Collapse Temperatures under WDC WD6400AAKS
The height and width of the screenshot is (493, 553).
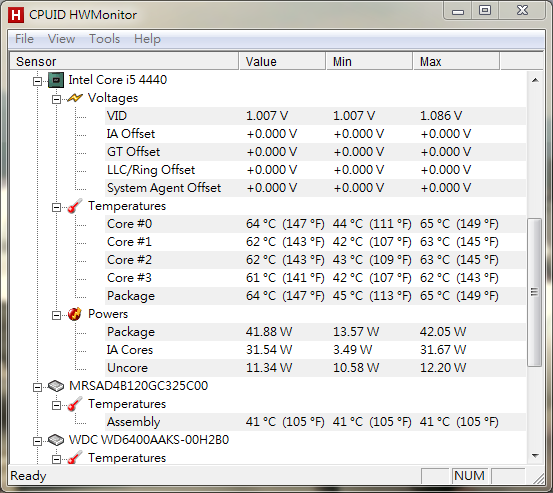[56, 459]
